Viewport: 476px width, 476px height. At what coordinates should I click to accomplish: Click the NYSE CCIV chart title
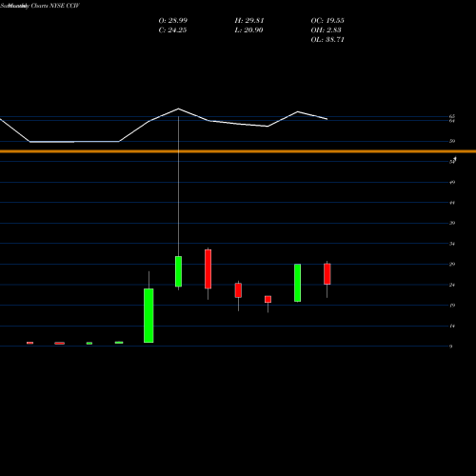(x=40, y=6)
